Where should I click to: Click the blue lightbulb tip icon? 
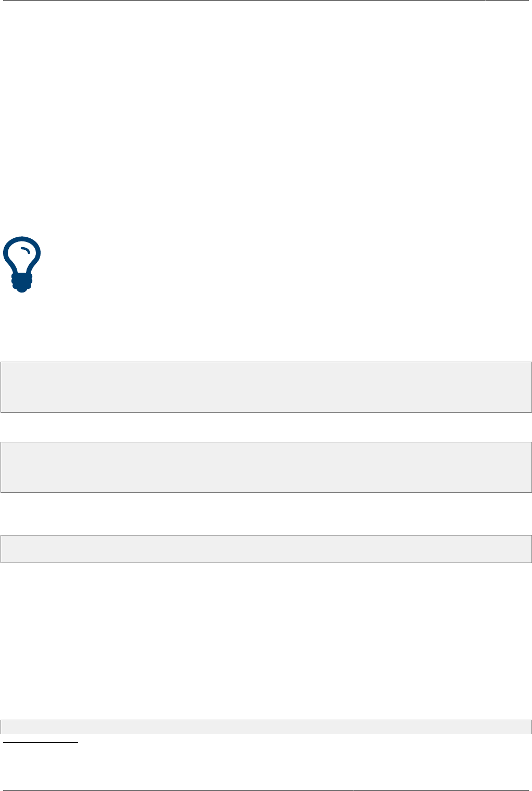click(x=22, y=264)
